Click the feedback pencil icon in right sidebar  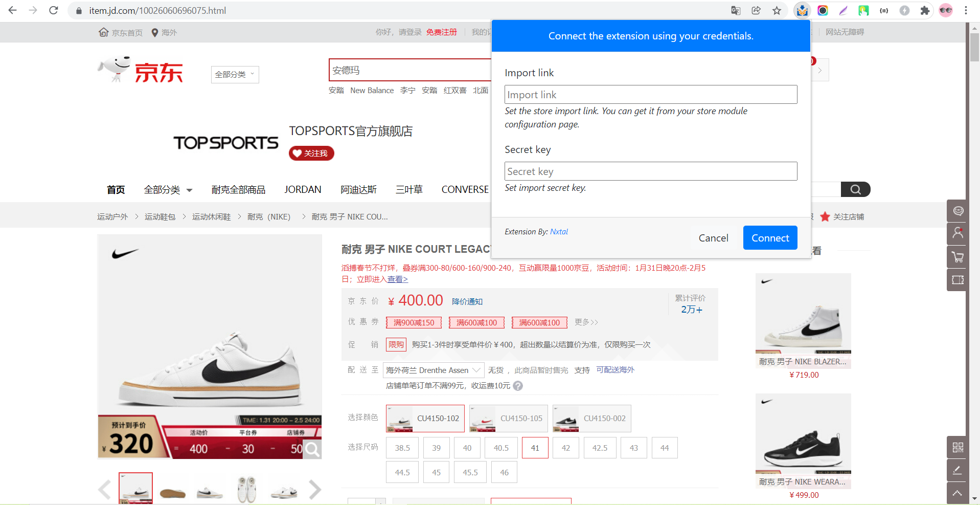958,470
